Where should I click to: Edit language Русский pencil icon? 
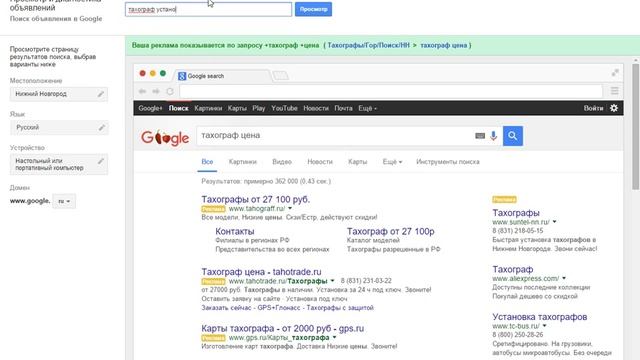click(x=101, y=128)
